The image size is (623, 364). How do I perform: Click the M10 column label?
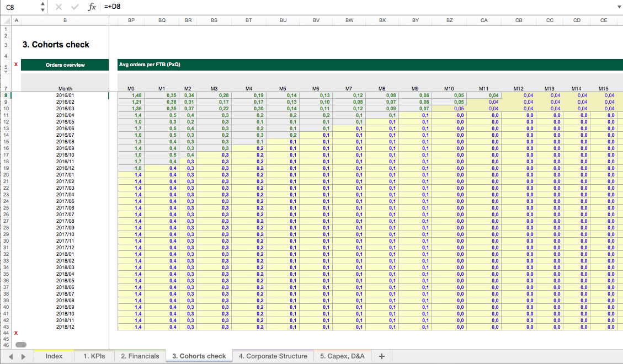pyautogui.click(x=449, y=89)
